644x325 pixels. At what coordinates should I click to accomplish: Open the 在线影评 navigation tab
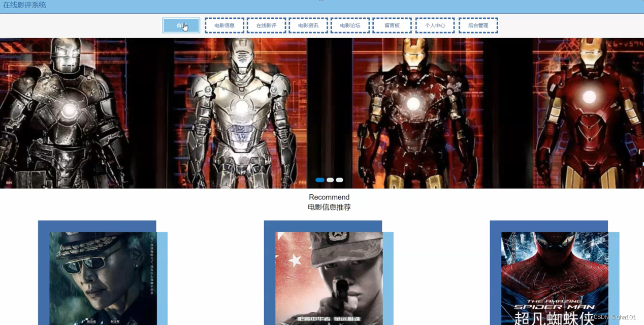click(266, 25)
